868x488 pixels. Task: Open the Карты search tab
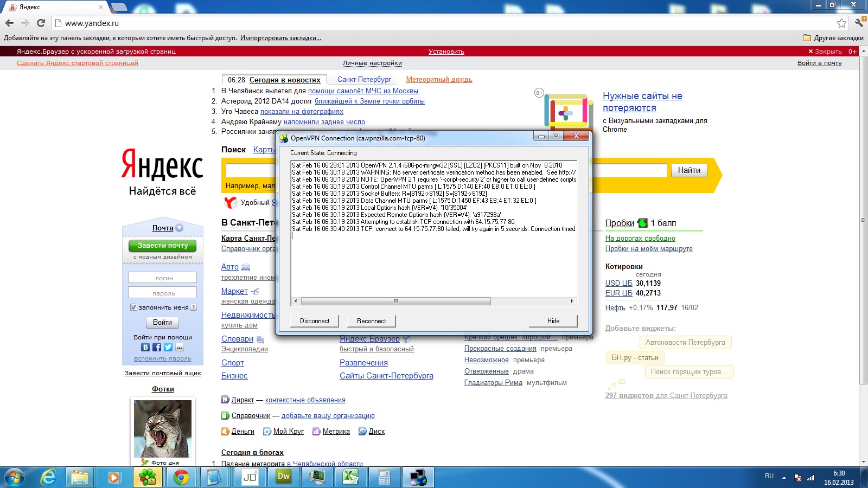[x=264, y=150]
